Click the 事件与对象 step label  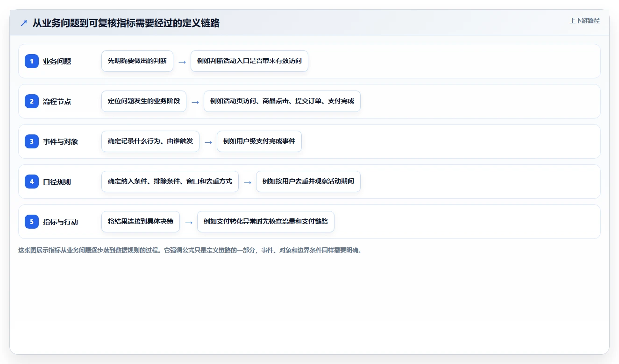[x=60, y=141]
